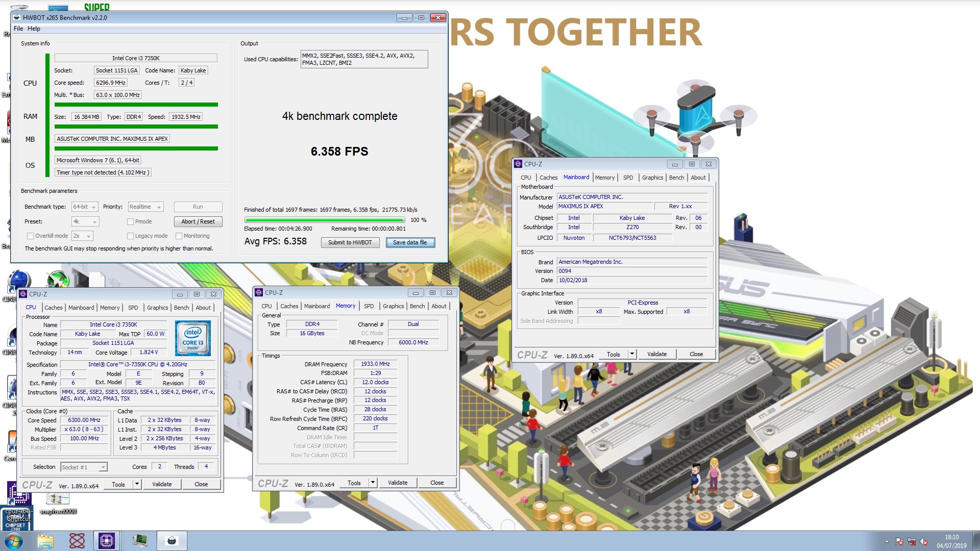Screen dimensions: 980x551
Task: Click the Core Voltage value 1.824 V
Action: tap(149, 352)
